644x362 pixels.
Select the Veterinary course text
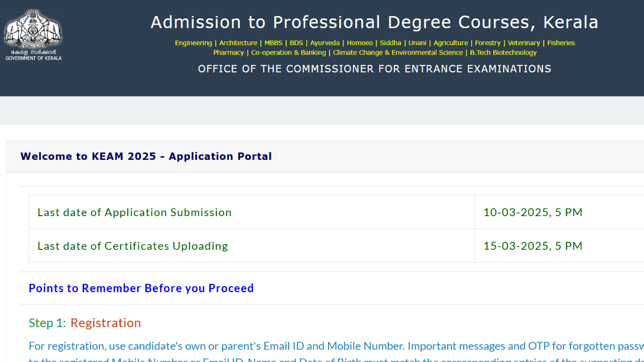pos(524,43)
